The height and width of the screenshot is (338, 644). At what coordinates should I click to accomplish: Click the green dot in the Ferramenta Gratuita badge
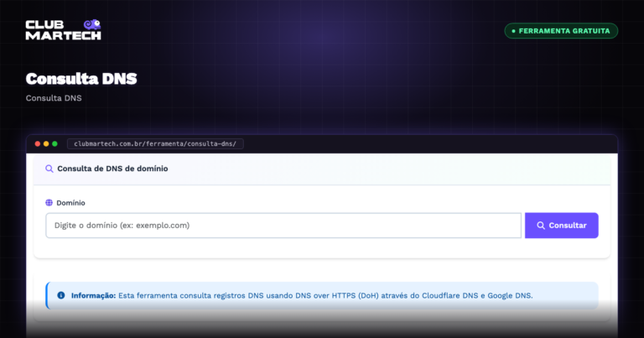[x=513, y=31]
